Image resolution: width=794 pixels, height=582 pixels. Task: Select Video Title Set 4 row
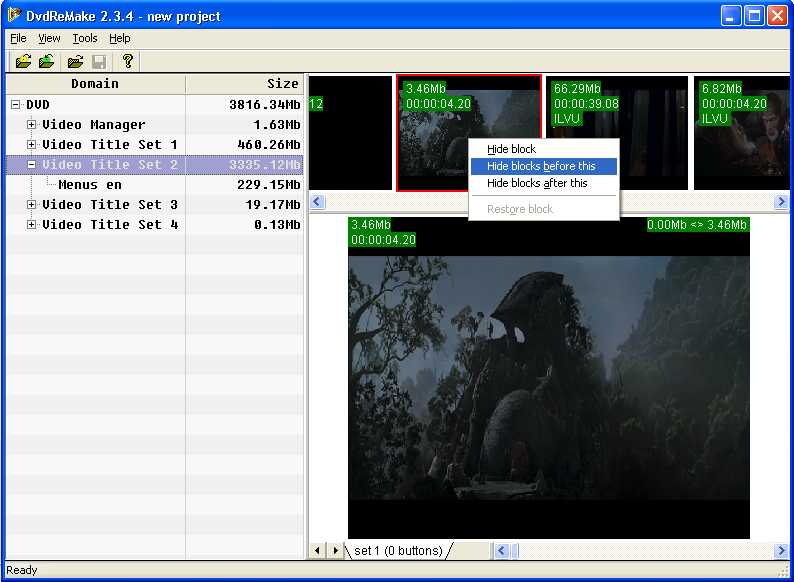pos(154,224)
